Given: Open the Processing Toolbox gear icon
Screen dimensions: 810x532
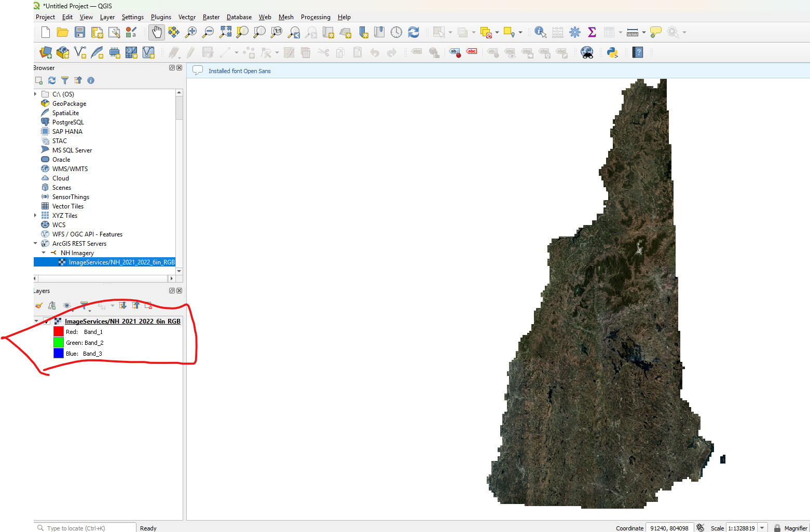Looking at the screenshot, I should pyautogui.click(x=575, y=32).
